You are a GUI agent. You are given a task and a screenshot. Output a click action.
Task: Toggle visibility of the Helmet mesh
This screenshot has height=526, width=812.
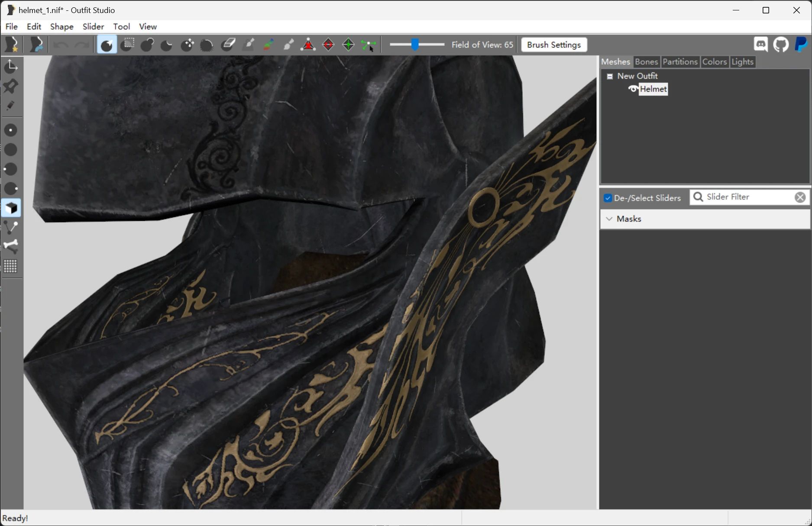(x=633, y=89)
